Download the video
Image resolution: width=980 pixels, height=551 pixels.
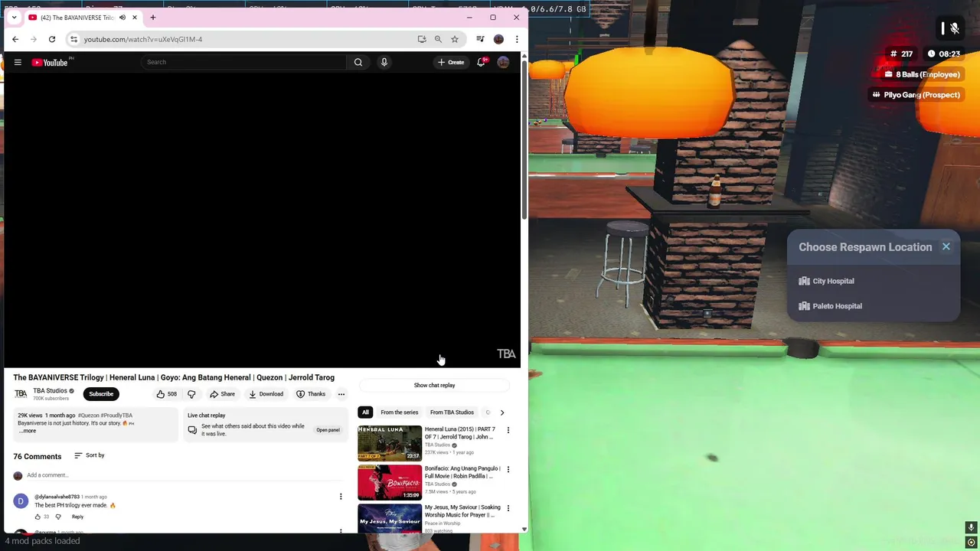click(x=266, y=394)
